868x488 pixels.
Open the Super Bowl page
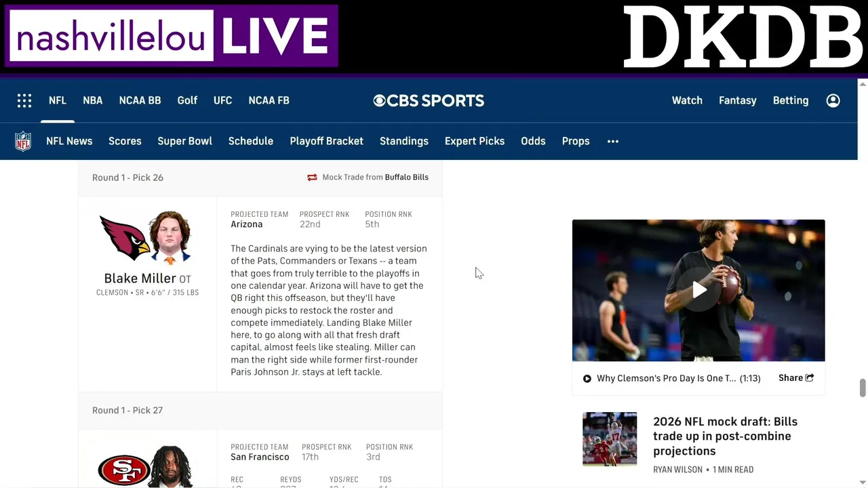click(x=184, y=141)
